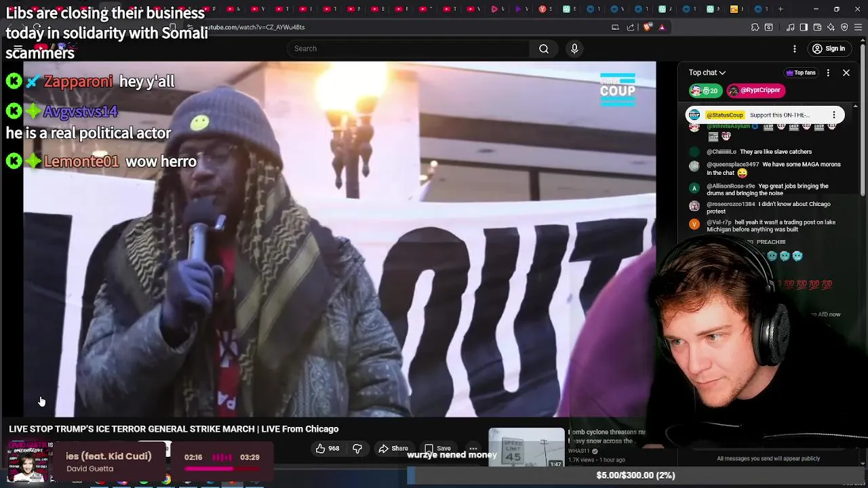Click @AllisonRose-x9e avatar in chat
Viewport: 868px width, 488px height.
(694, 188)
